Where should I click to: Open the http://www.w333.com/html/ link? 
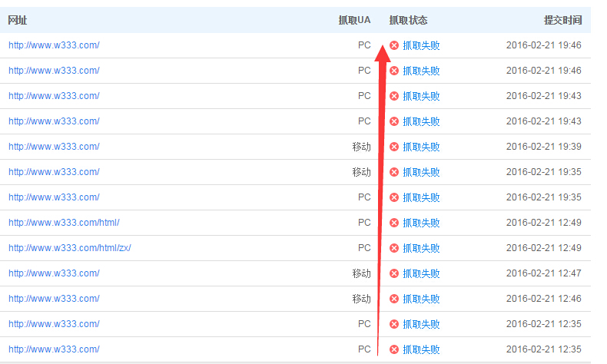coord(64,223)
